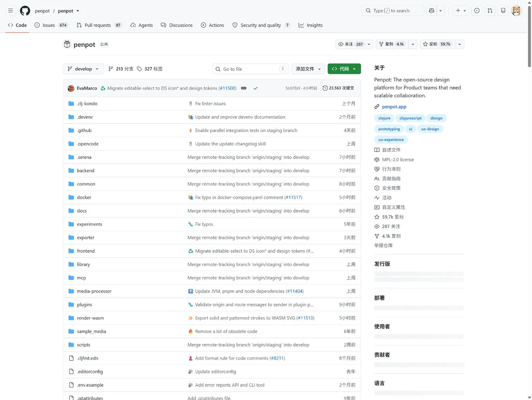Click the ux-experience topic tag

tap(391, 140)
